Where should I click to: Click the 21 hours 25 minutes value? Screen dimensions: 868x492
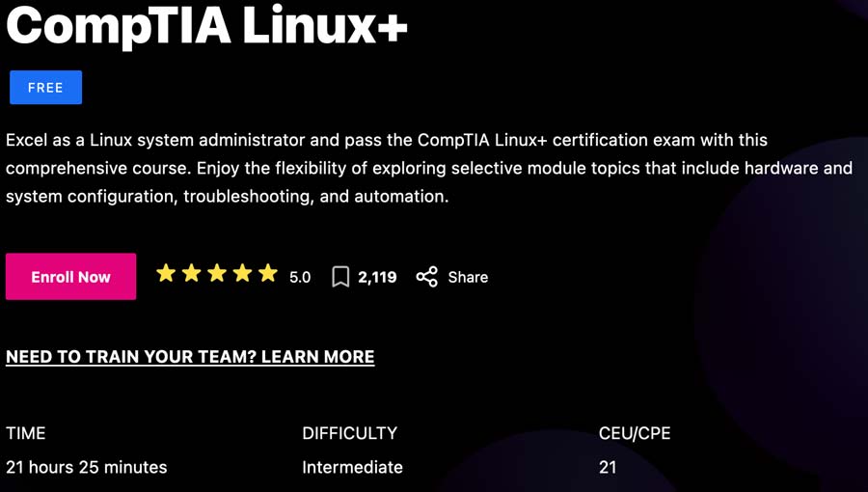[87, 467]
